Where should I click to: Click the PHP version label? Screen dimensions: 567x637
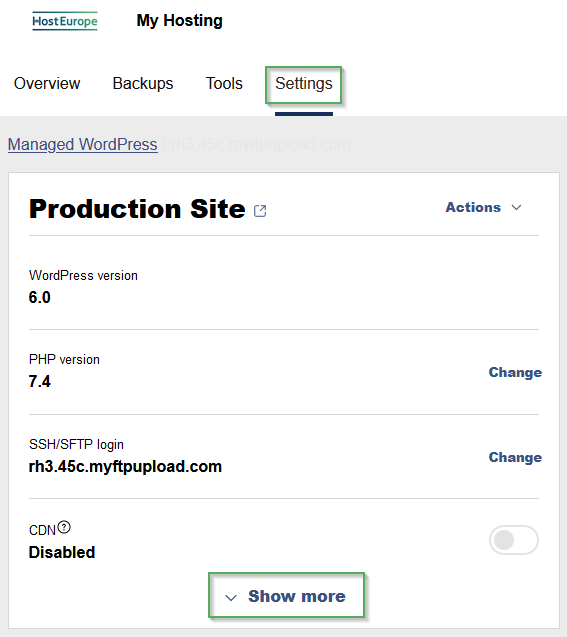tap(64, 360)
